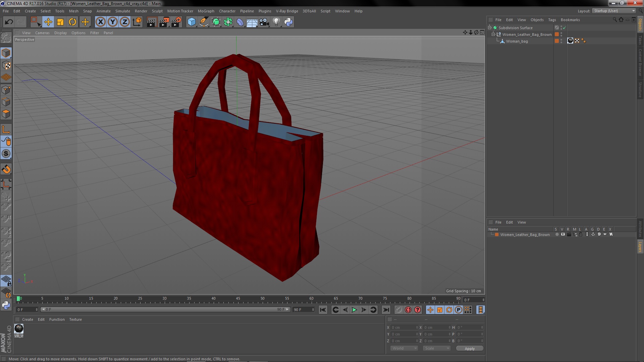Toggle Women_Leather_Bag_Brown layer visible-in-editor eye
This screenshot has width=644, height=362.
(563, 235)
